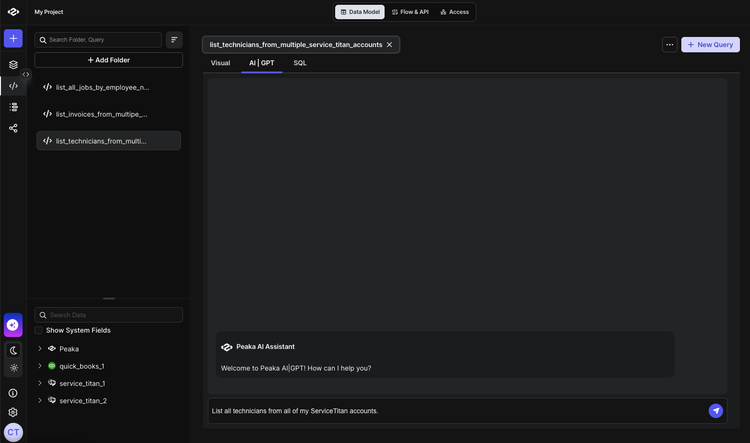Screen dimensions: 750x443
Task: Open the list view icon in sidebar
Action: tap(13, 107)
